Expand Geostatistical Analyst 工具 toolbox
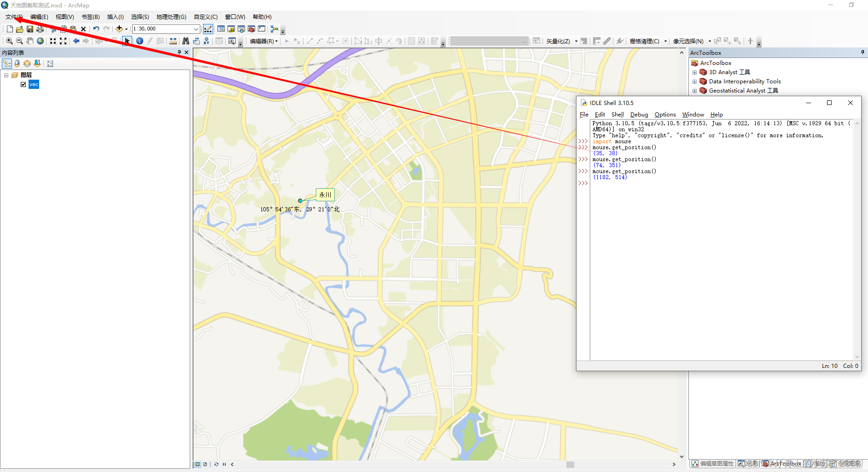Viewport: 868px width, 472px height. pos(694,91)
